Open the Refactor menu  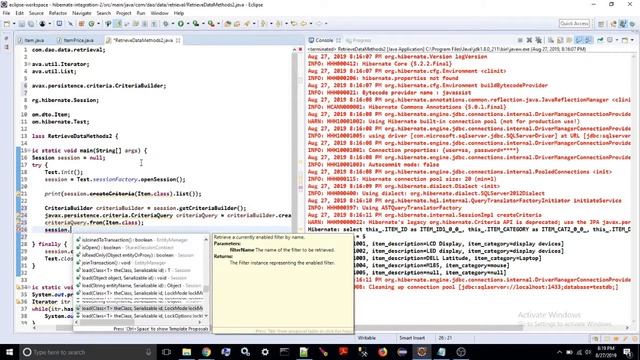[x=58, y=13]
